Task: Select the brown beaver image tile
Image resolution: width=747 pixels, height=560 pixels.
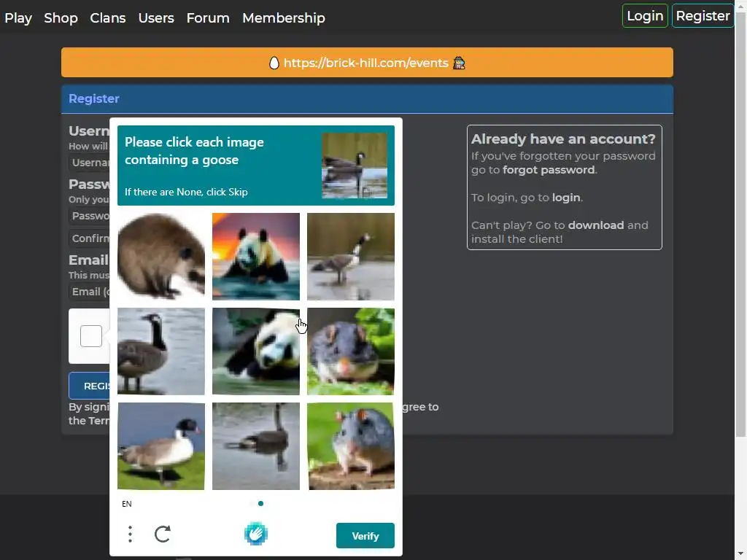Action: point(161,256)
